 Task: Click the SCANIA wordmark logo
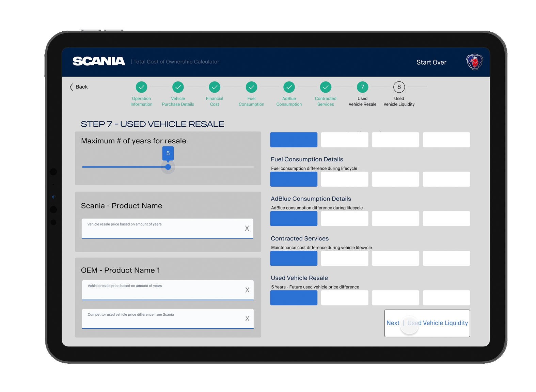coord(99,61)
